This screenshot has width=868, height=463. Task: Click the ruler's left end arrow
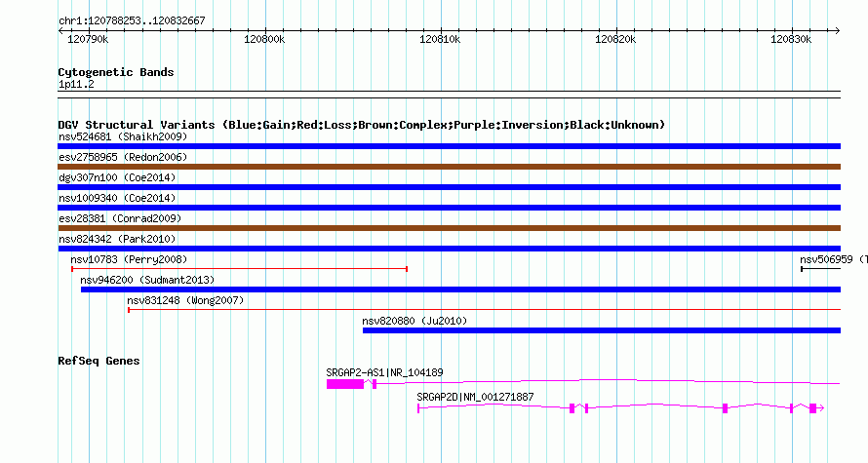(60, 31)
